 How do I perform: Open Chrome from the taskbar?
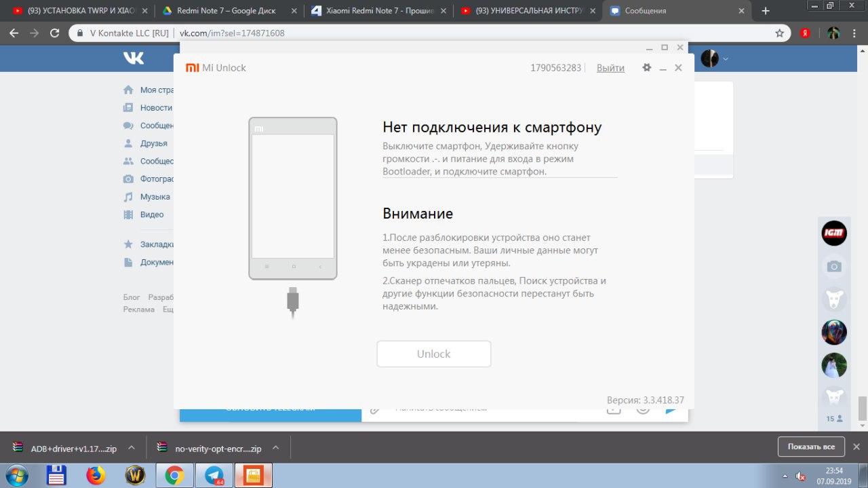click(x=174, y=476)
